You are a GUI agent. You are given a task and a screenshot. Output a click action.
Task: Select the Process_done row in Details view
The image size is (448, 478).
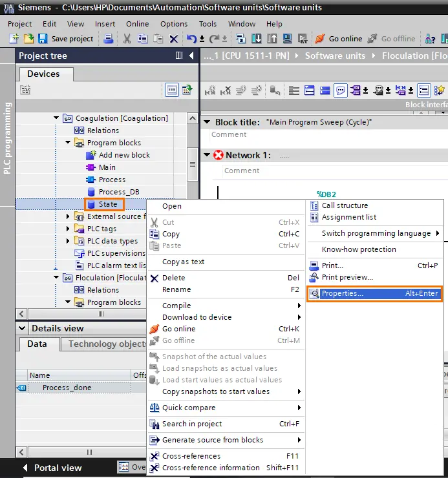click(80, 388)
